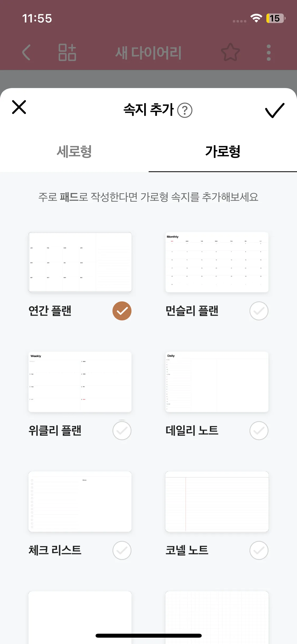This screenshot has width=297, height=644.
Task: Confirm selection with the checkmark icon
Action: (x=275, y=110)
